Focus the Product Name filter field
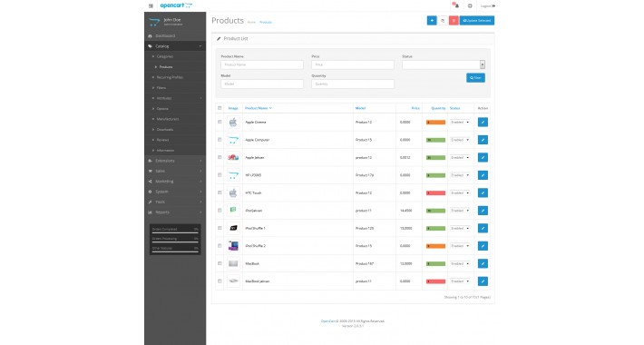The height and width of the screenshot is (345, 644). coord(262,64)
